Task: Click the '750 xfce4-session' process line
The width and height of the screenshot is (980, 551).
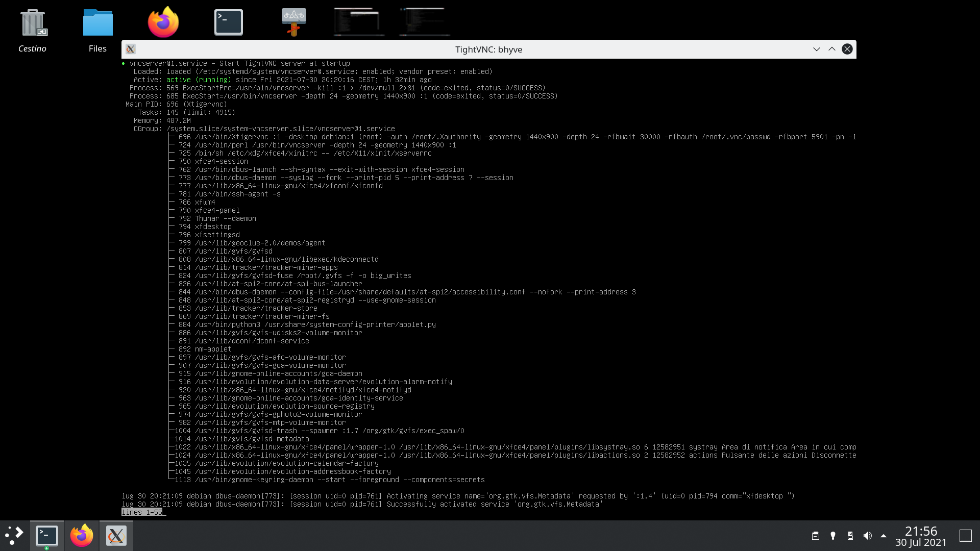Action: tap(213, 161)
